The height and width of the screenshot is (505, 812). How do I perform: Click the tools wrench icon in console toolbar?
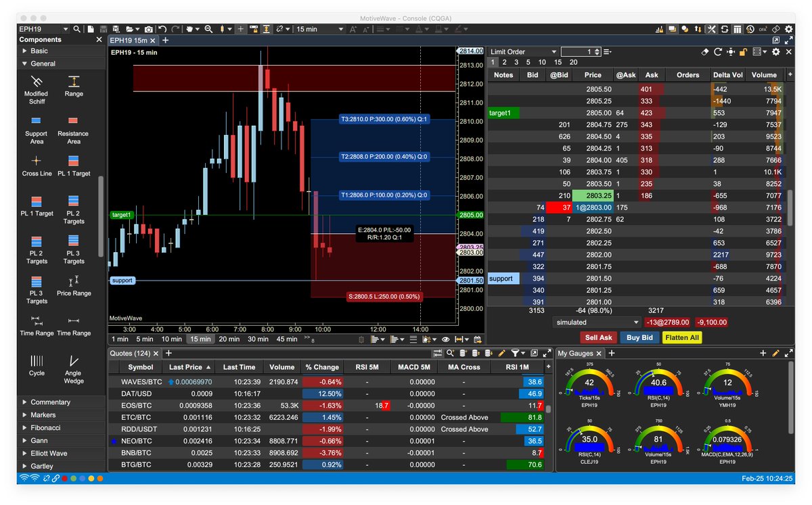coord(711,29)
